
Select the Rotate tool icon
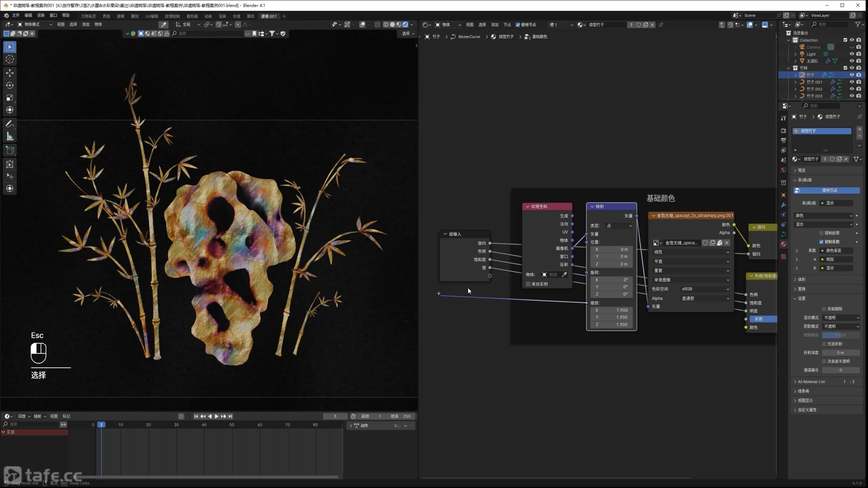click(10, 85)
